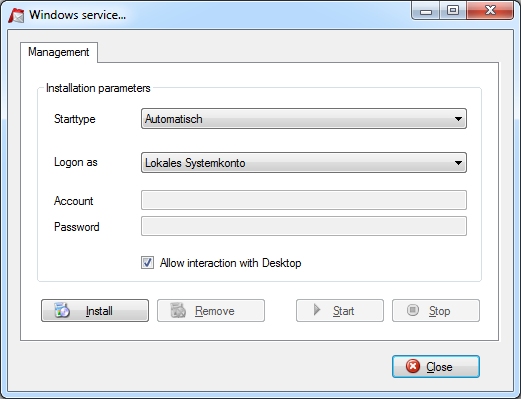Click the Close button text
This screenshot has height=399, width=521.
[x=439, y=367]
